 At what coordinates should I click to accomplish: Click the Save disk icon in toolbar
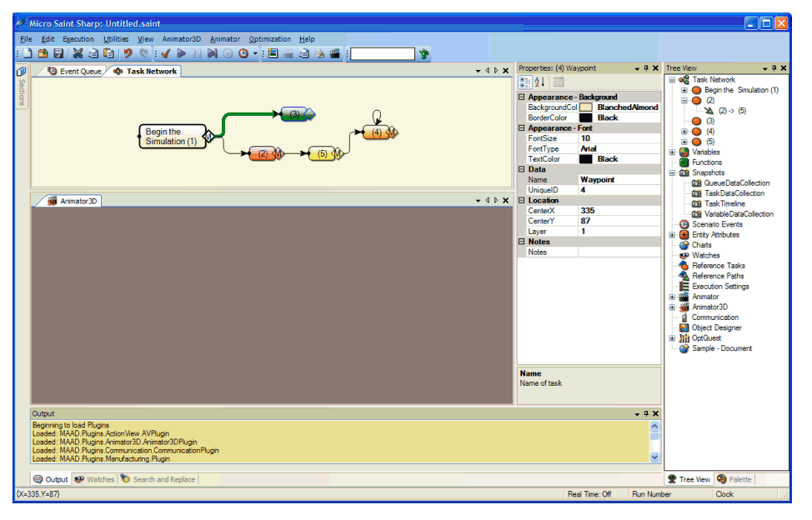tap(58, 53)
